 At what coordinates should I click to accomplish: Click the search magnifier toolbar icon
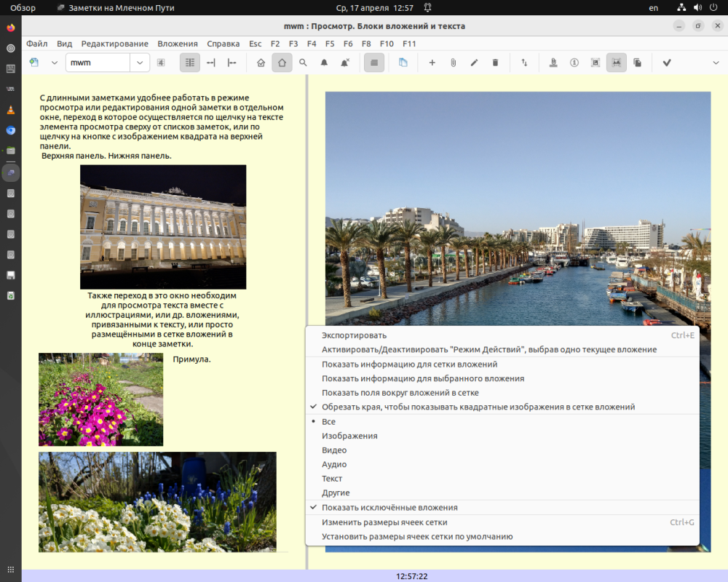[303, 63]
